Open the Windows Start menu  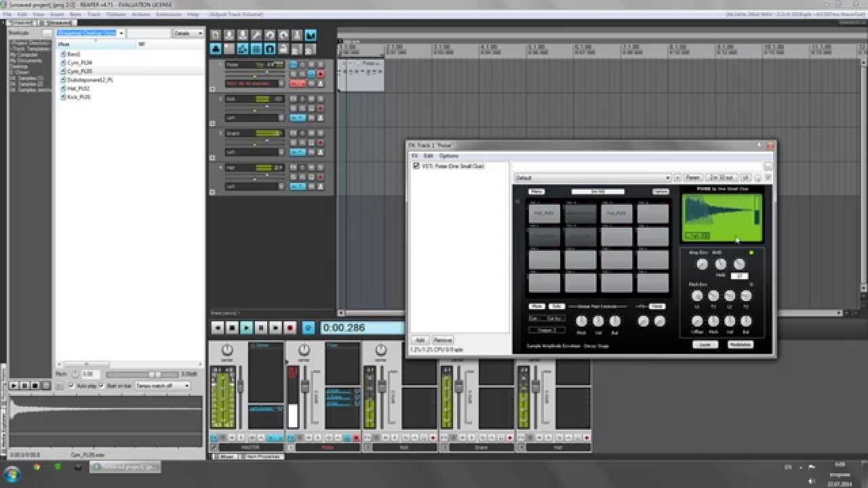coord(12,474)
